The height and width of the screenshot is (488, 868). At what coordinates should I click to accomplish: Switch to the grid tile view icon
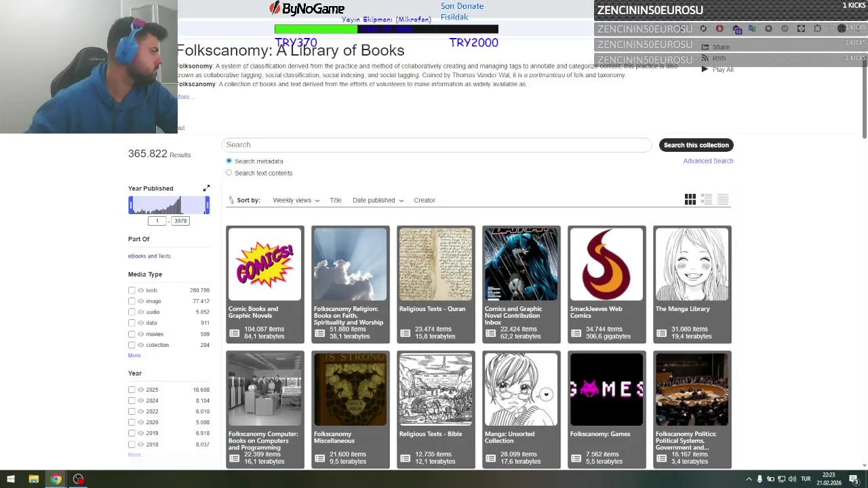click(x=690, y=199)
